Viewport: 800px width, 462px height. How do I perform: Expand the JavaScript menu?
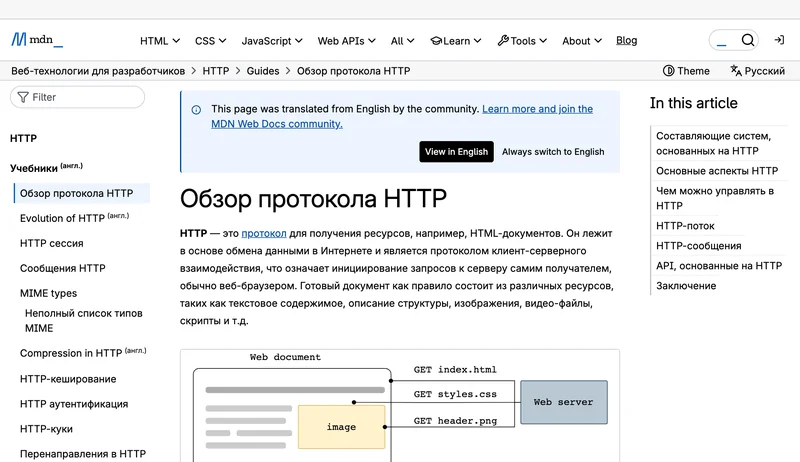[x=272, y=41]
